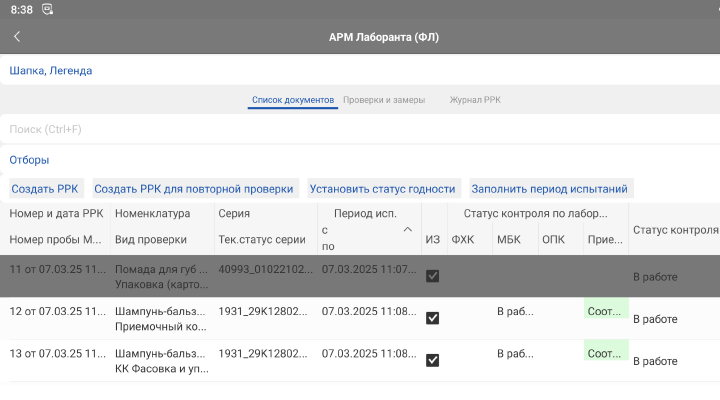Click Заполнить период испытаний button
This screenshot has height=400, width=720.
550,188
